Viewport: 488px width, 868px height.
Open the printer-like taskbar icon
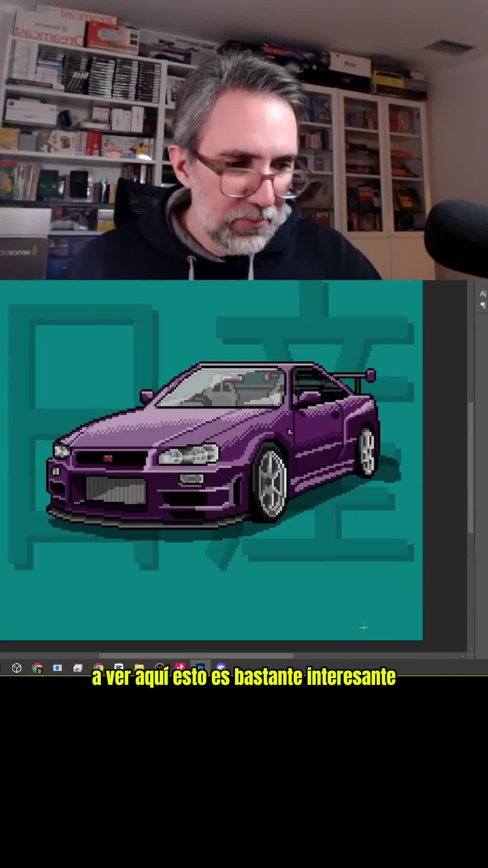click(x=78, y=668)
